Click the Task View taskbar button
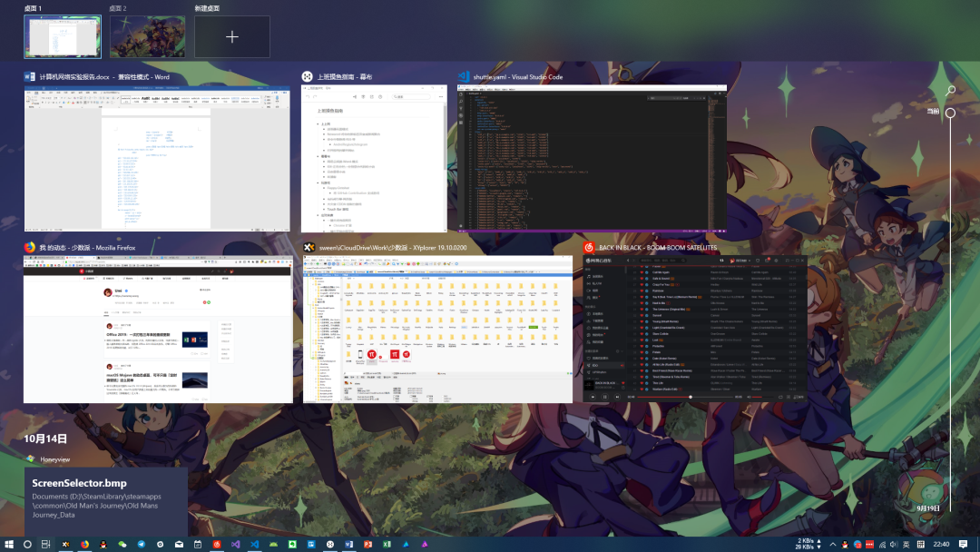 [45, 545]
